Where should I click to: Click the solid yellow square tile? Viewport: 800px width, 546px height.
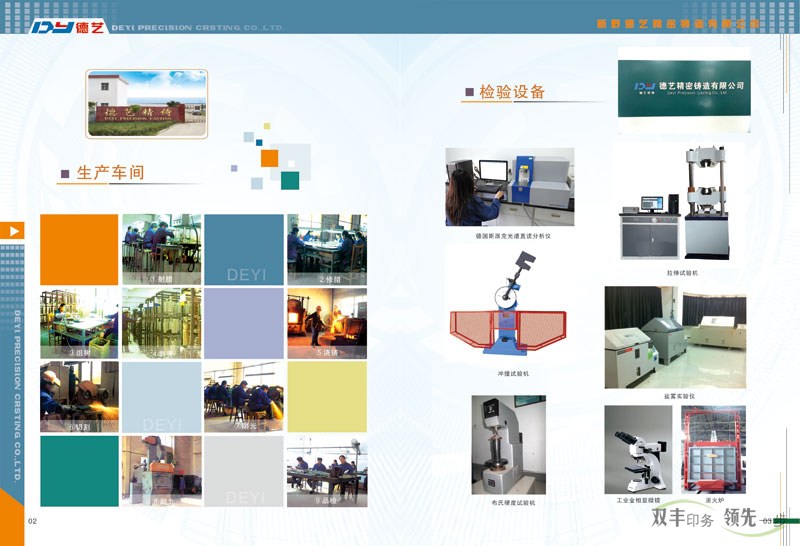326,397
